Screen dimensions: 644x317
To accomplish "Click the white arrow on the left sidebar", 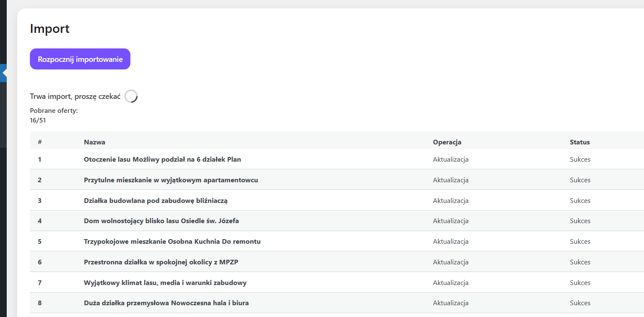I will point(5,73).
